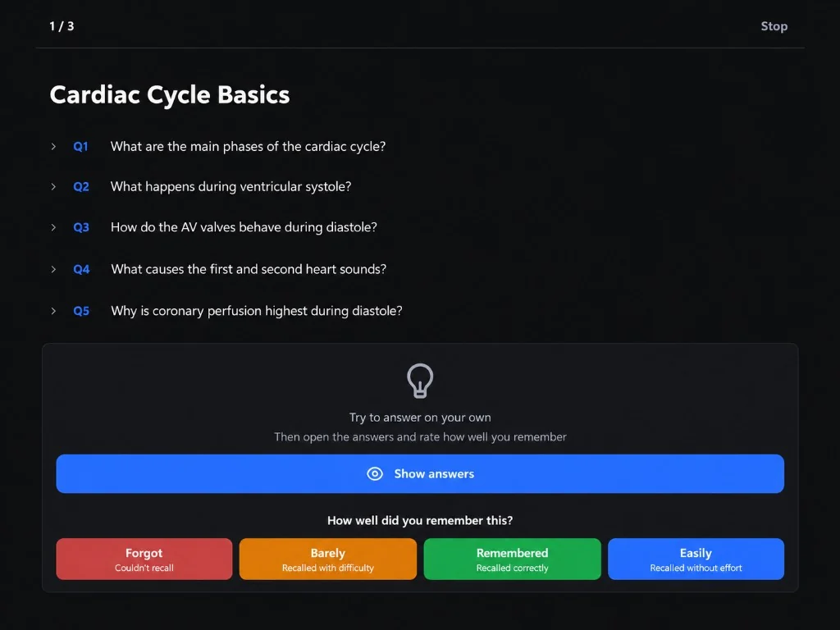Click the 1 / 3 progress counter

coord(62,26)
